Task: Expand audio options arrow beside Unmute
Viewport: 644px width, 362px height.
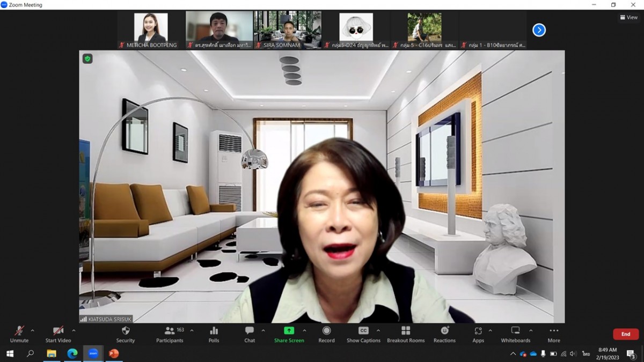Action: tap(33, 330)
